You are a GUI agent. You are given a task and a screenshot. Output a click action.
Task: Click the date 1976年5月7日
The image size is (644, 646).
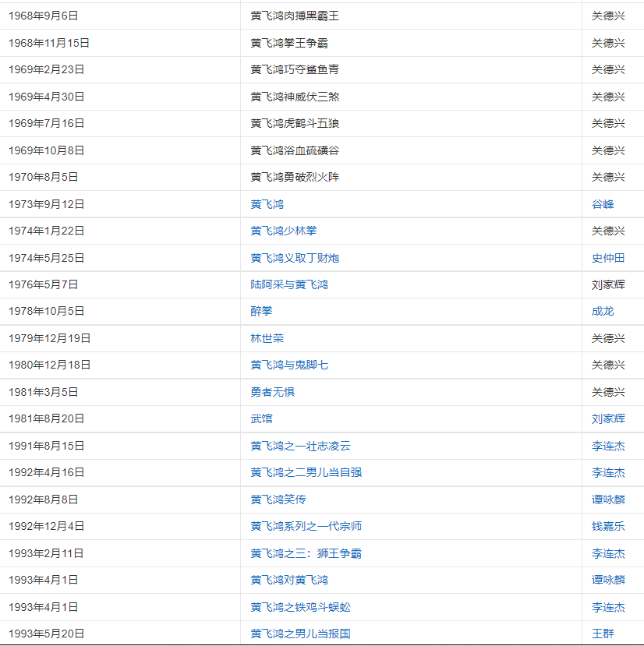tap(44, 284)
